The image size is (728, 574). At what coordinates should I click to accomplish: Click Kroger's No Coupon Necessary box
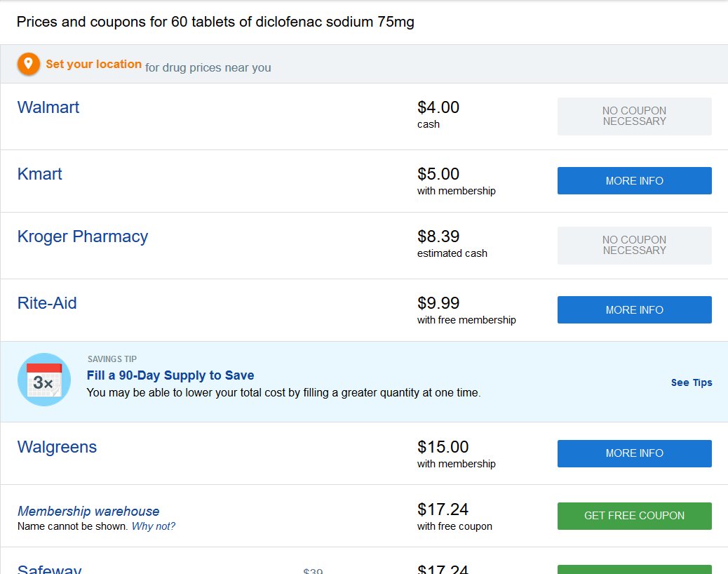(634, 245)
